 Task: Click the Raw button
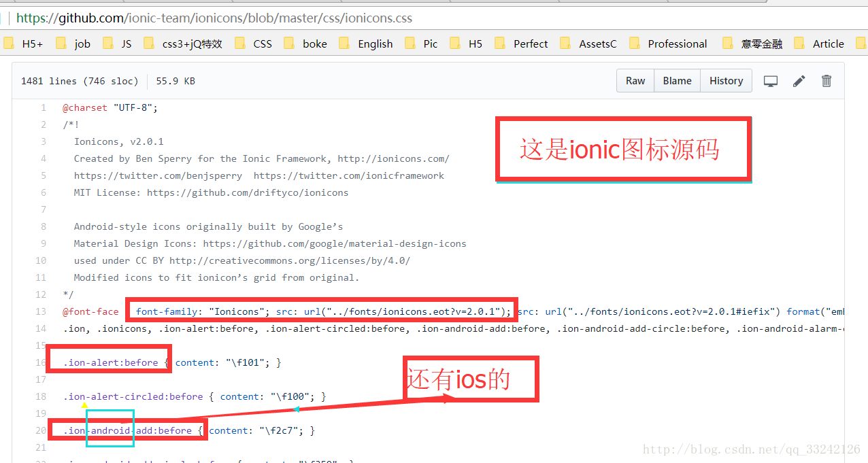pos(635,80)
